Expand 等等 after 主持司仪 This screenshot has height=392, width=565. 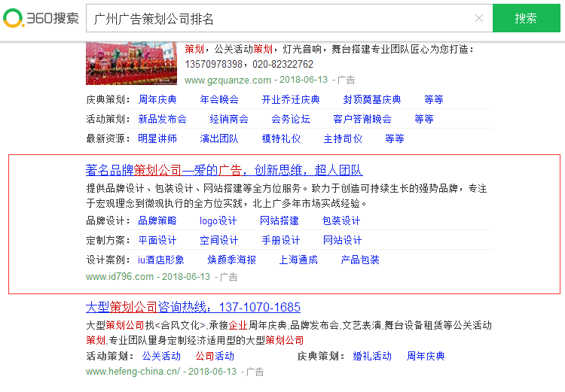tap(394, 138)
